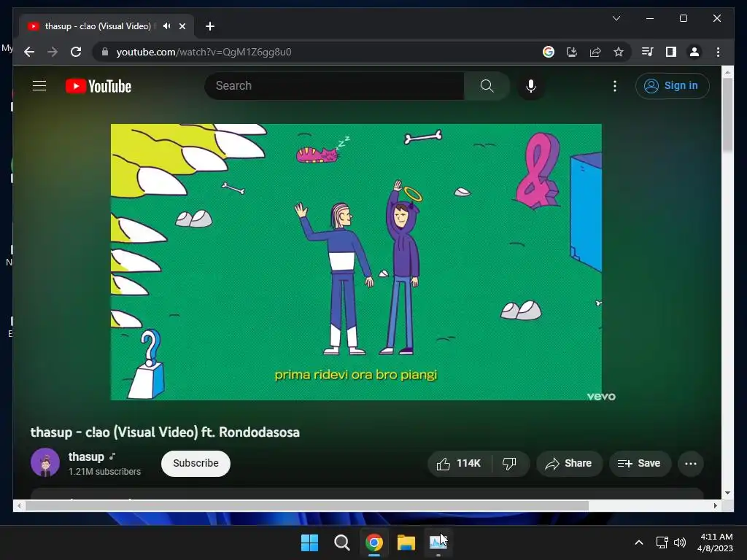Open YouTube settings three-dot menu
747x560 pixels.
614,86
